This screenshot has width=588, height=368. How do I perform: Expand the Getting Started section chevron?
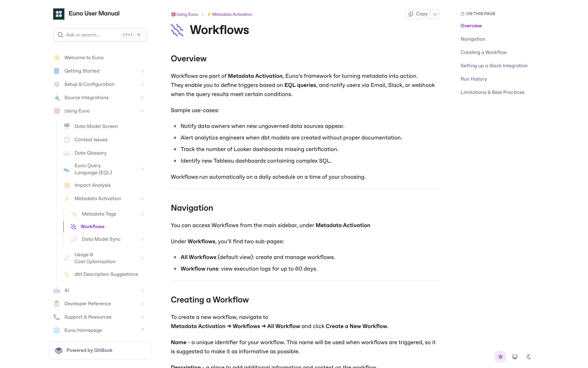coord(142,71)
